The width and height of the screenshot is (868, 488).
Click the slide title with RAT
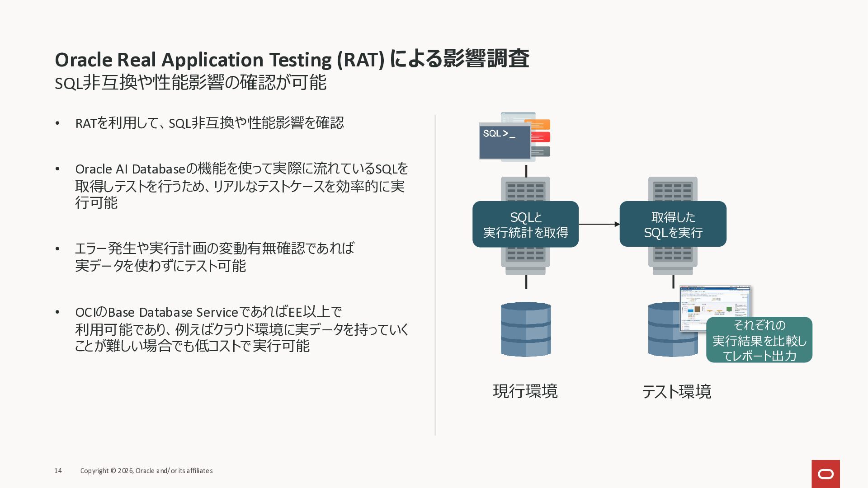[292, 59]
